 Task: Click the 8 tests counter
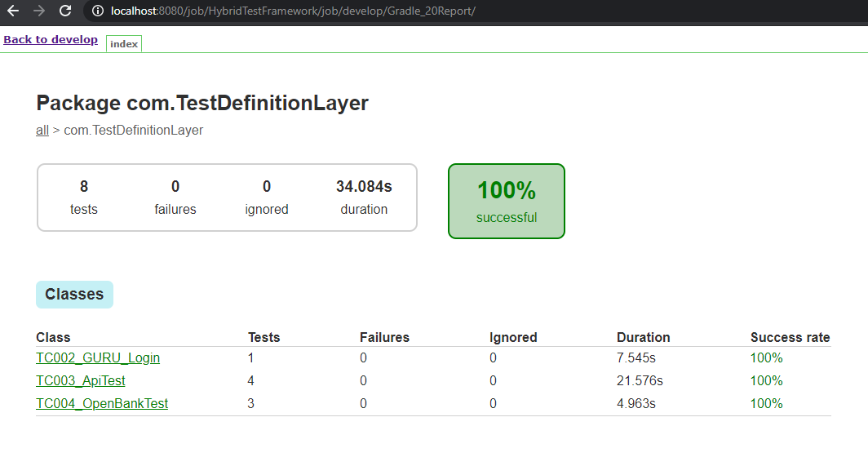(x=83, y=197)
